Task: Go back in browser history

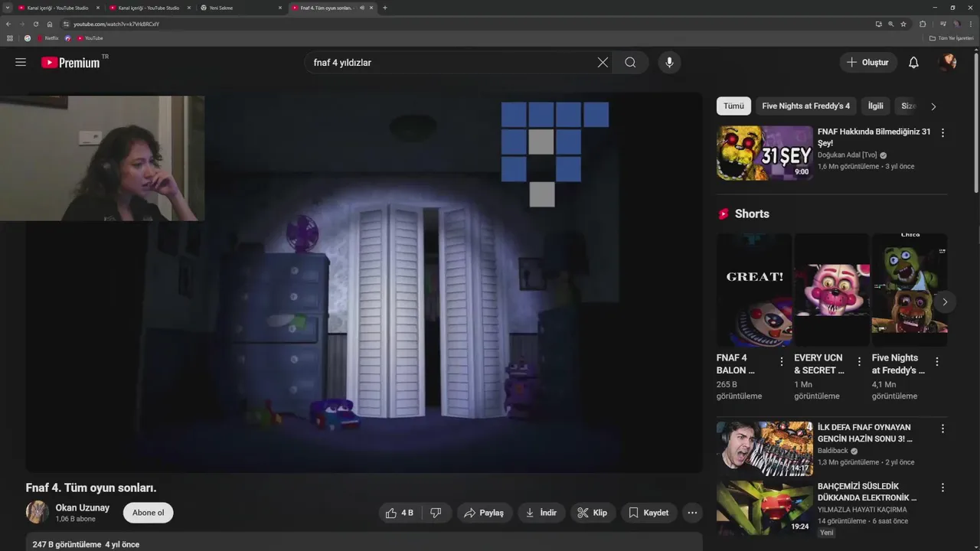Action: (8, 24)
